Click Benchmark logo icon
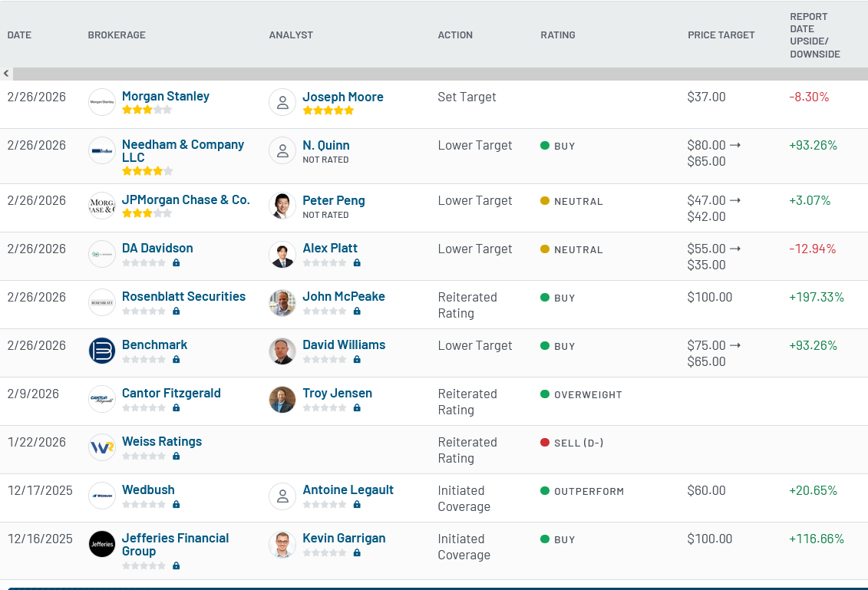The width and height of the screenshot is (868, 590). pos(102,351)
